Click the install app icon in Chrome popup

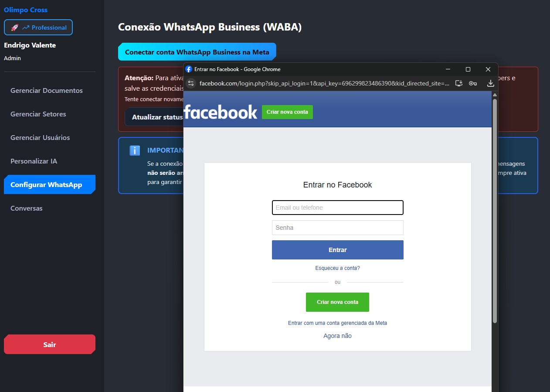[459, 83]
